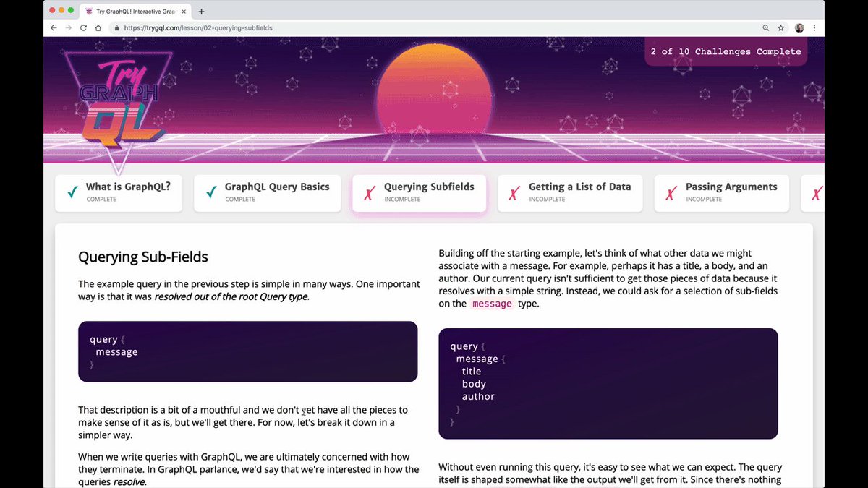The image size is (868, 488).
Task: Select the 'Querying Subfields' lesson
Action: click(x=420, y=192)
